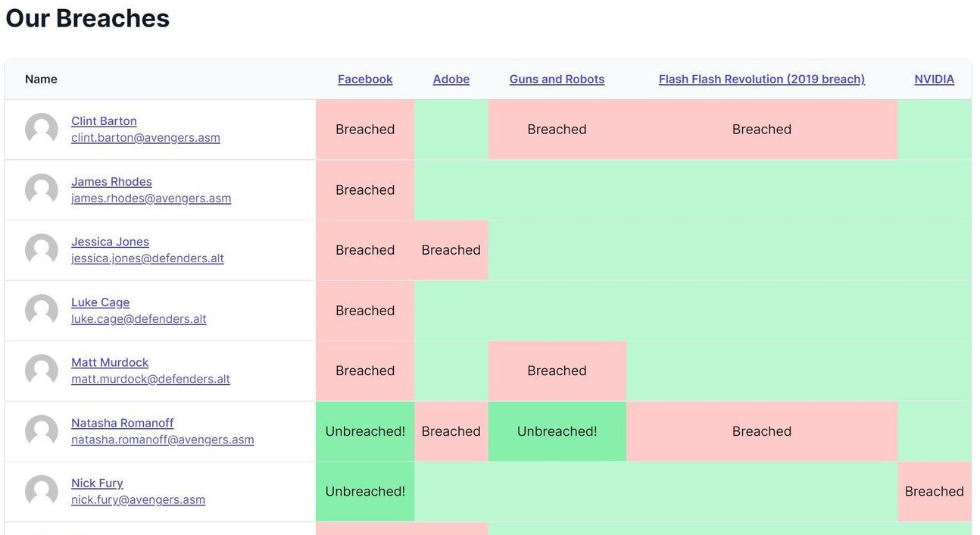Screen dimensions: 980x535
Task: Click Natasha Romanoff's Guns and Robots Unbreached! cell
Action: point(557,431)
